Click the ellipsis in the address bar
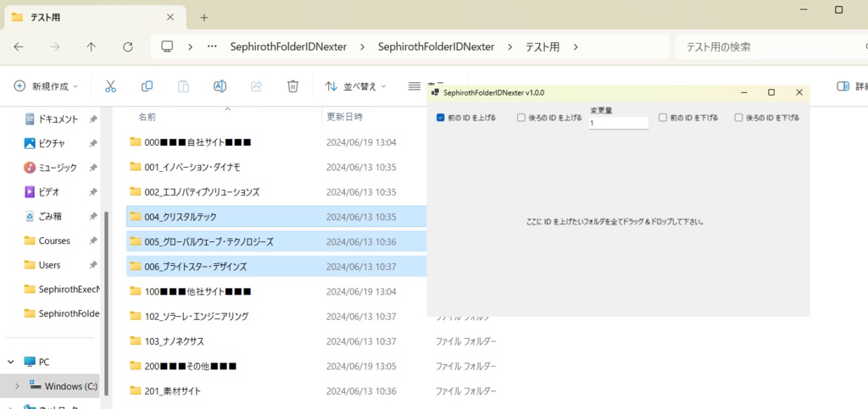Screen dimensions: 868x409 point(211,47)
